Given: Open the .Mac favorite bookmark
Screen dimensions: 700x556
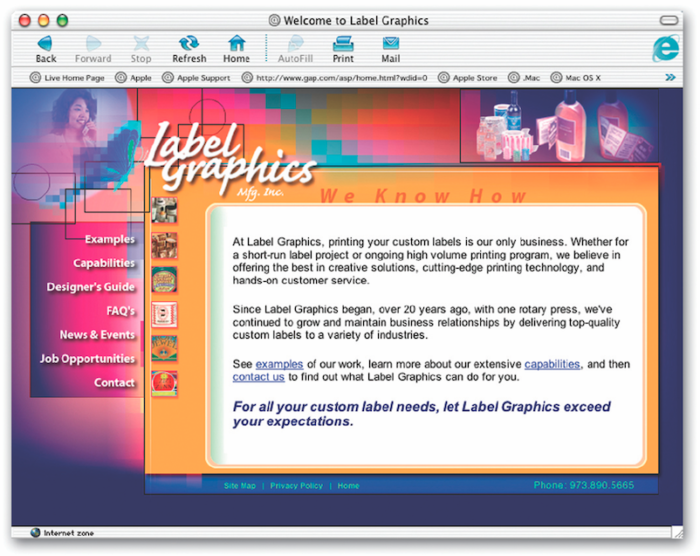Looking at the screenshot, I should pyautogui.click(x=524, y=78).
